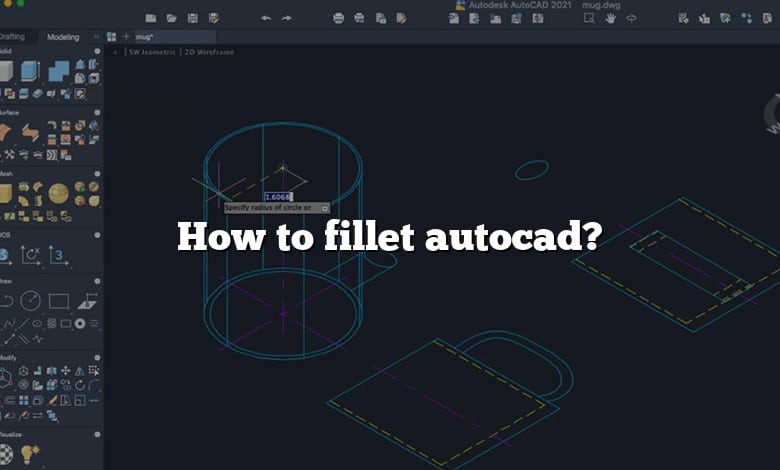Open the 2D Wireframe visual style dropdown
The width and height of the screenshot is (780, 470).
pyautogui.click(x=209, y=52)
